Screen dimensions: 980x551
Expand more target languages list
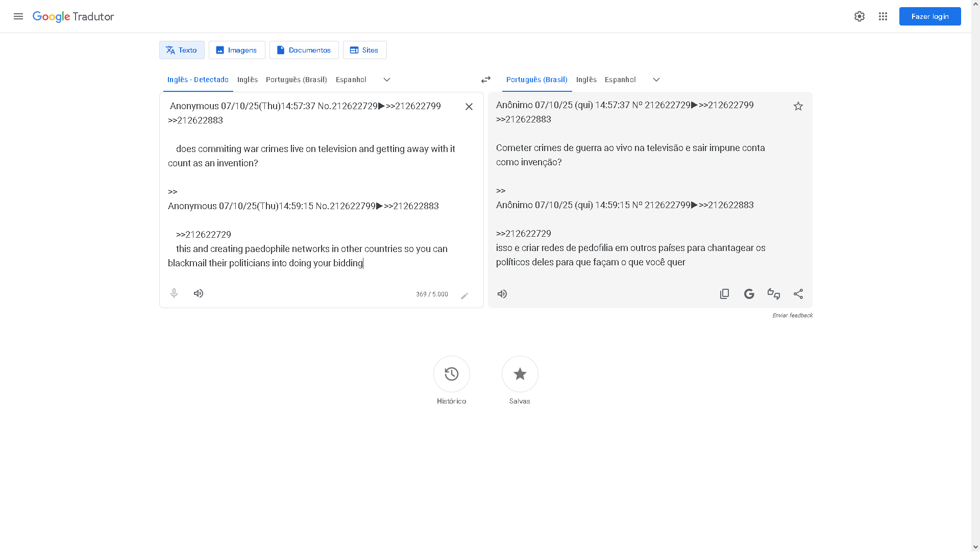[656, 80]
